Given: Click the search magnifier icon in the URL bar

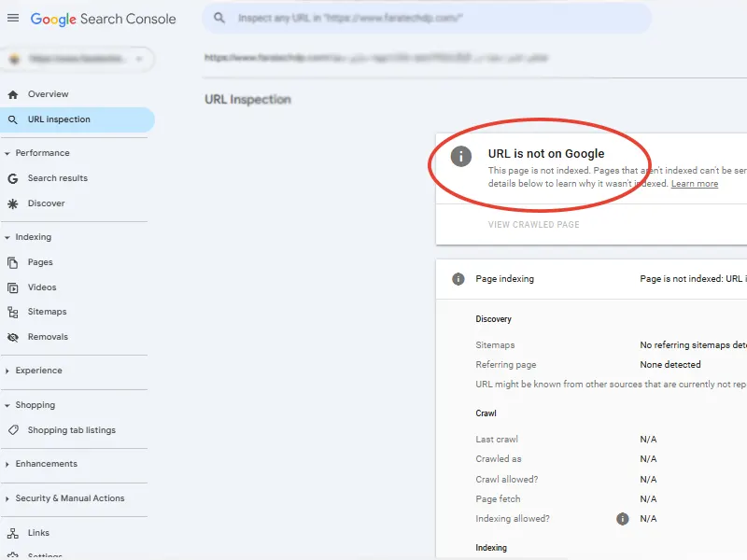Looking at the screenshot, I should (x=219, y=18).
